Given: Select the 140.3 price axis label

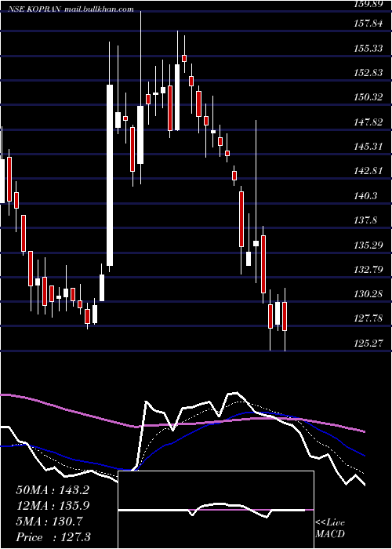Looking at the screenshot, I should (x=365, y=196).
